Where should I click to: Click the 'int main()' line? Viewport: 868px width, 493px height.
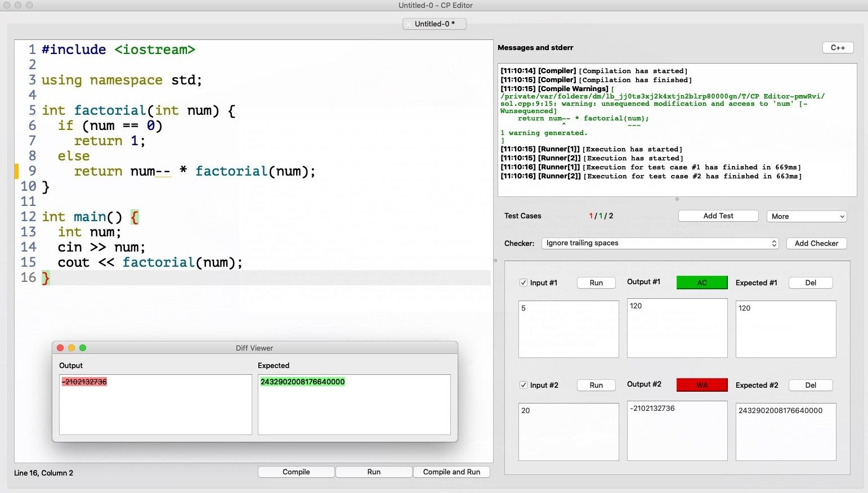click(x=90, y=217)
